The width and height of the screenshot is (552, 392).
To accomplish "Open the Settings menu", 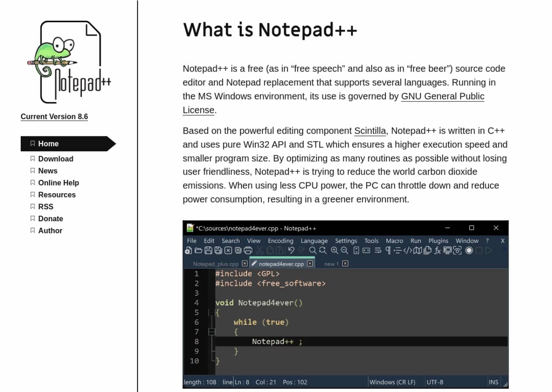I will click(x=346, y=241).
